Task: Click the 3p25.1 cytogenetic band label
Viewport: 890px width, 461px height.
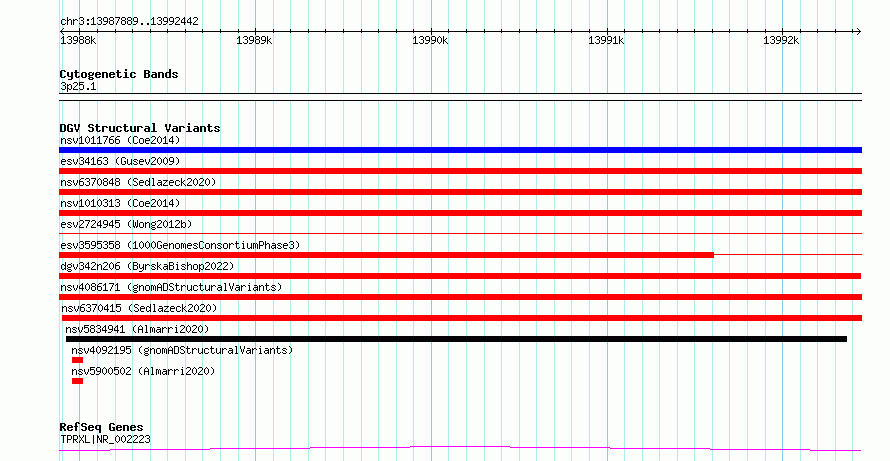Action: coord(78,86)
